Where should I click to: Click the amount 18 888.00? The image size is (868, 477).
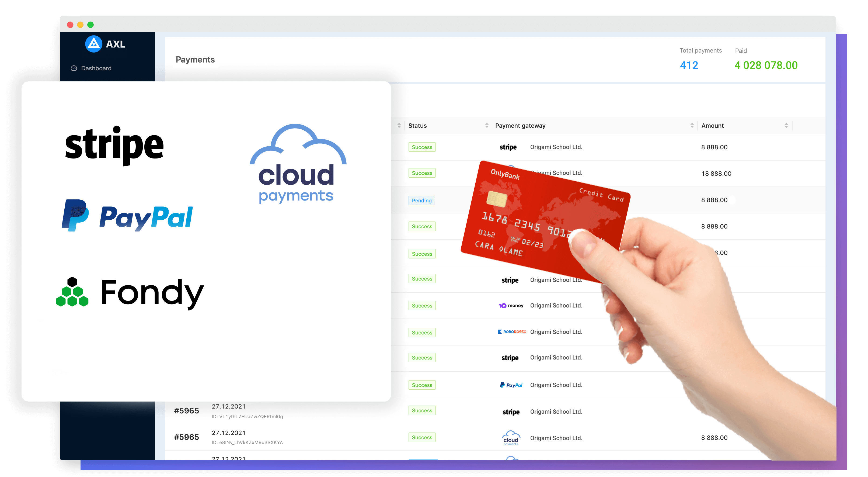coord(716,174)
